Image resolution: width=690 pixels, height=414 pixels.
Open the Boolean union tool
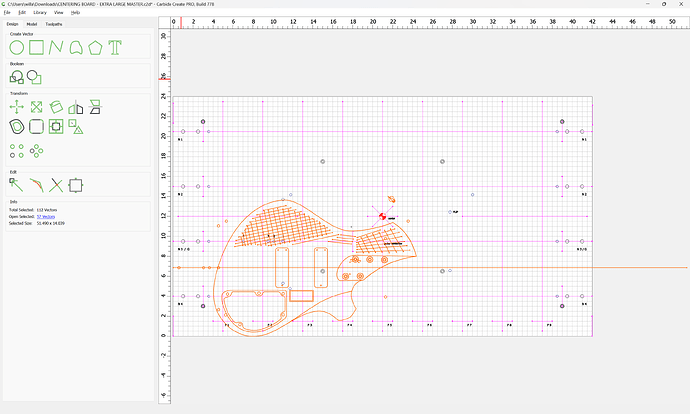click(17, 77)
